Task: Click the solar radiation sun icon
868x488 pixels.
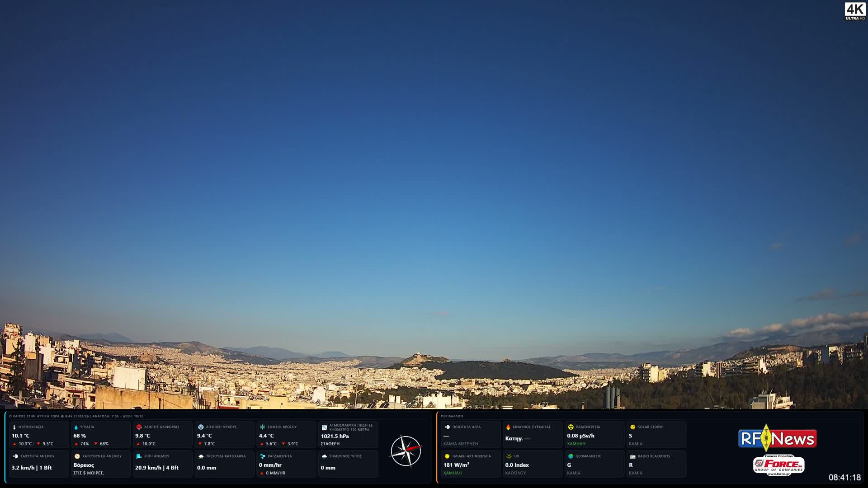Action: pyautogui.click(x=447, y=456)
